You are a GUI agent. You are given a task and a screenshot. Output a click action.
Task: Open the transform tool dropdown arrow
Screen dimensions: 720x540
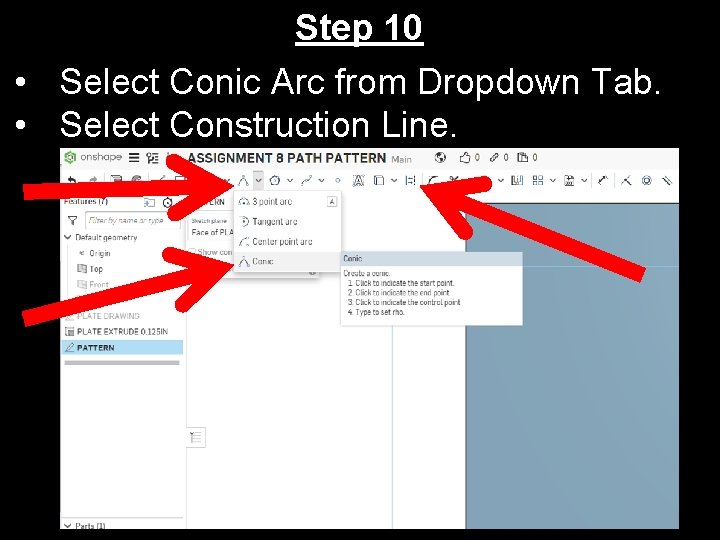tap(584, 180)
